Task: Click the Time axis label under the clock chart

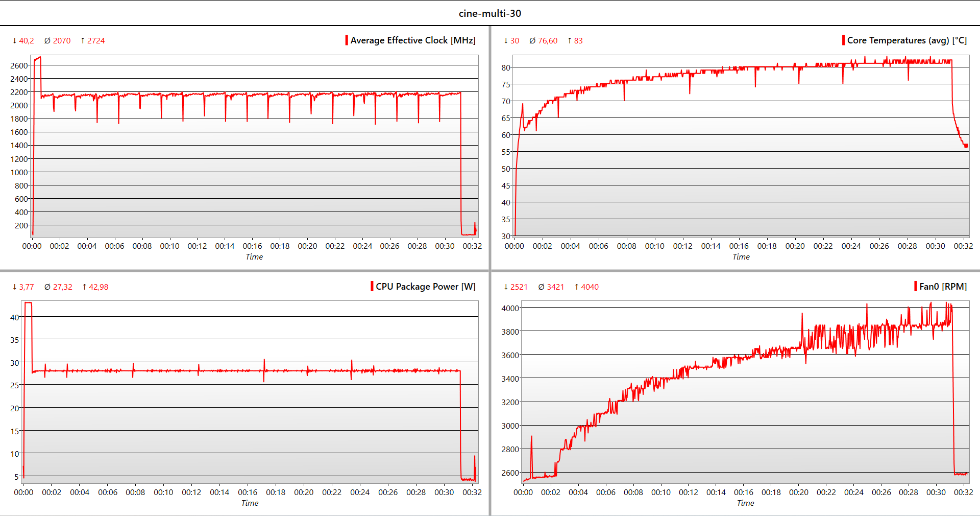Action: coord(254,257)
